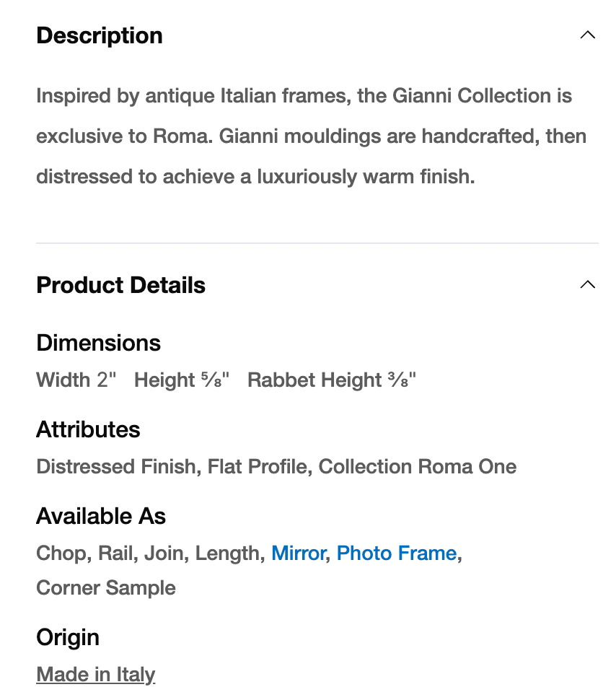Follow the Made in Italy link
The height and width of the screenshot is (687, 616).
coord(95,674)
